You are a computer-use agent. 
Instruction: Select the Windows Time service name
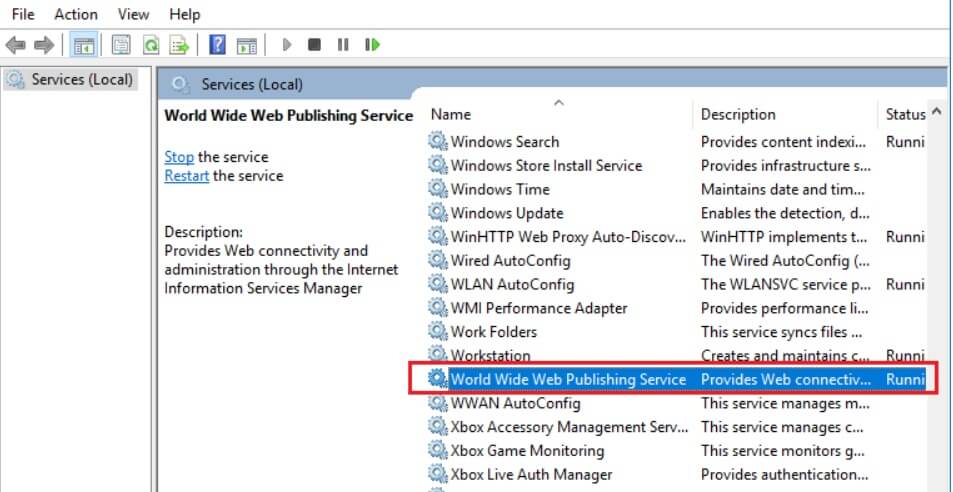click(x=500, y=189)
